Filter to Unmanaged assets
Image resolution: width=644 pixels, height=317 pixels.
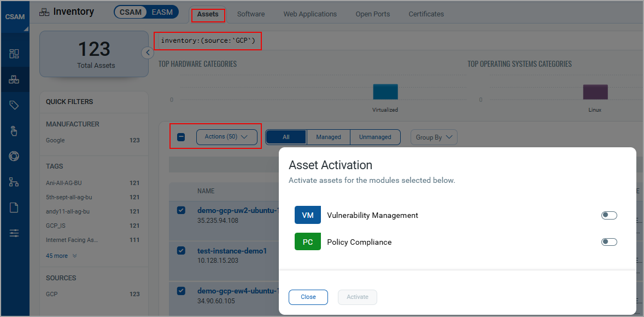pyautogui.click(x=375, y=137)
